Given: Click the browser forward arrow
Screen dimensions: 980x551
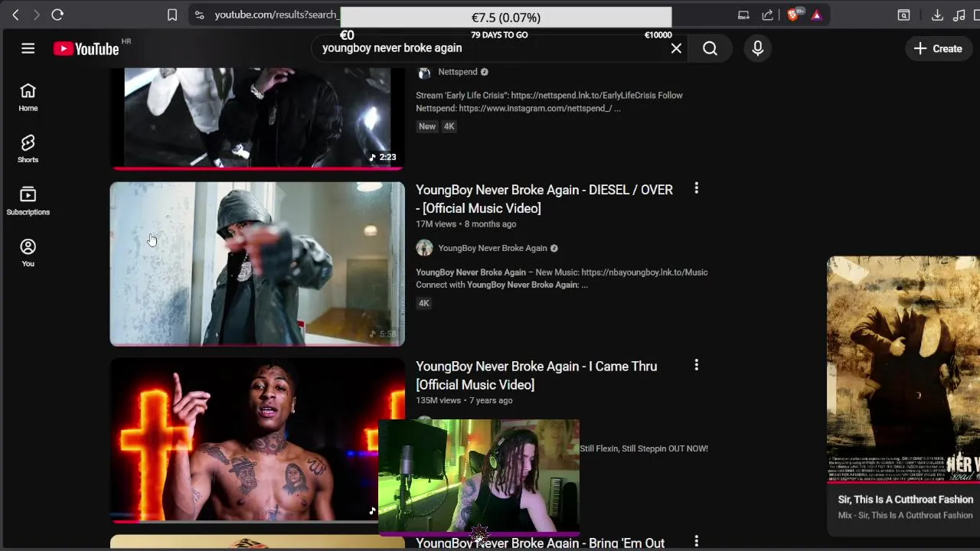Looking at the screenshot, I should pyautogui.click(x=36, y=15).
